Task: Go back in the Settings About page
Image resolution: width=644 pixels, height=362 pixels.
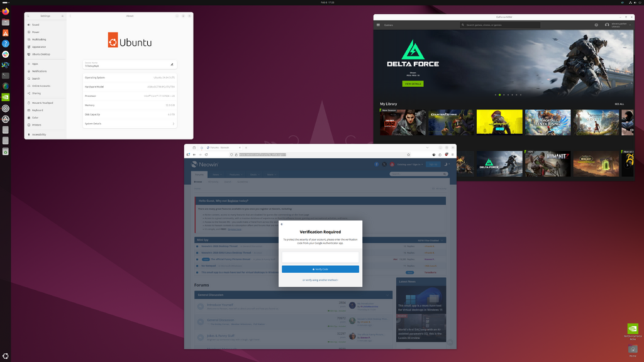Action: [x=70, y=16]
